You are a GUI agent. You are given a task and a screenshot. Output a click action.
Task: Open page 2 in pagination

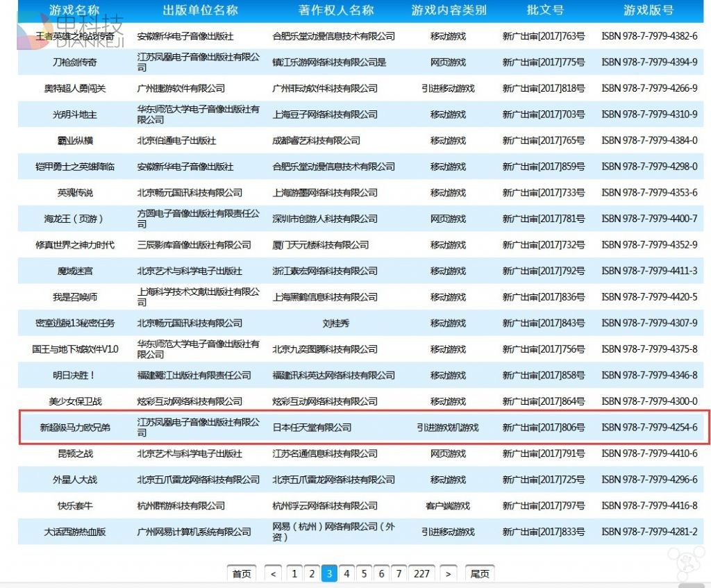312,573
